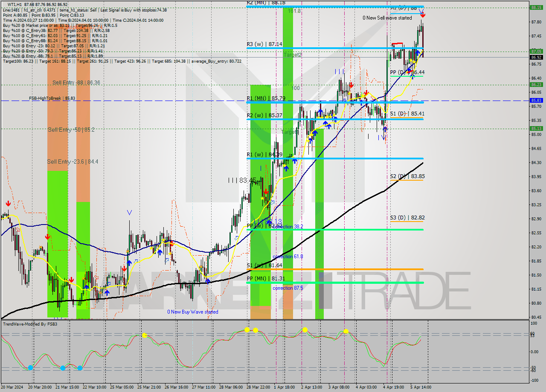Click the 'Time A:2024.03.27 11:00:00' info line

28,20
